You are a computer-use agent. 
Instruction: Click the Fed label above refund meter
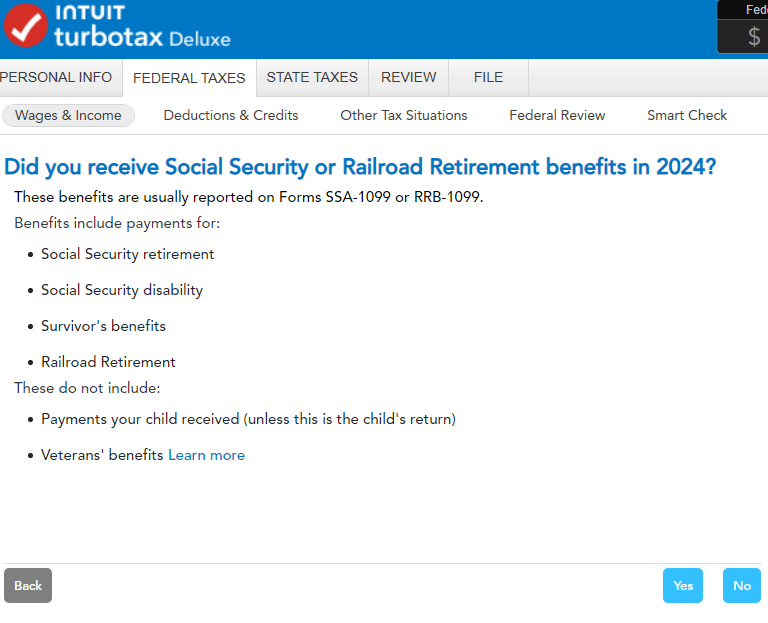[x=756, y=10]
